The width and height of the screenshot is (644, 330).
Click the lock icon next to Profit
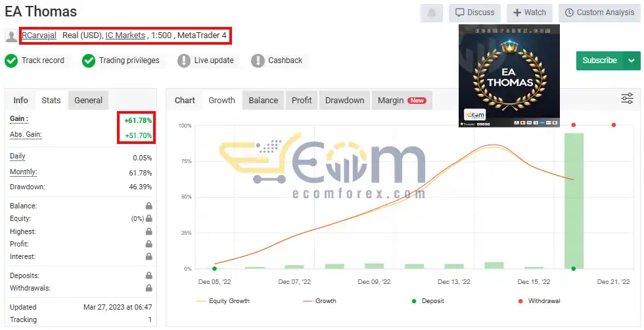pos(149,244)
